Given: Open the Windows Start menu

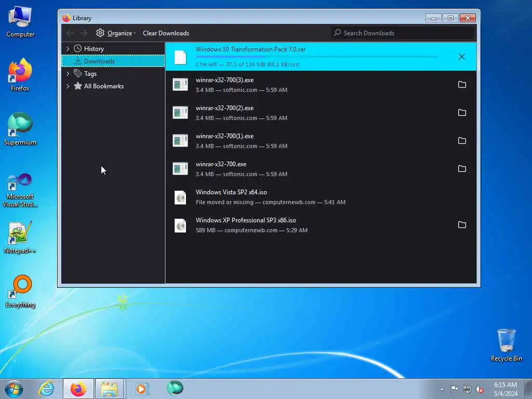Looking at the screenshot, I should [14, 389].
